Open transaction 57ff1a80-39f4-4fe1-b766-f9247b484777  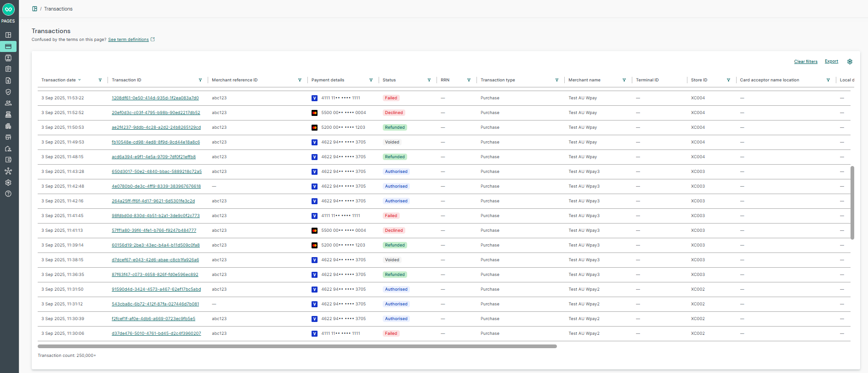click(x=154, y=230)
